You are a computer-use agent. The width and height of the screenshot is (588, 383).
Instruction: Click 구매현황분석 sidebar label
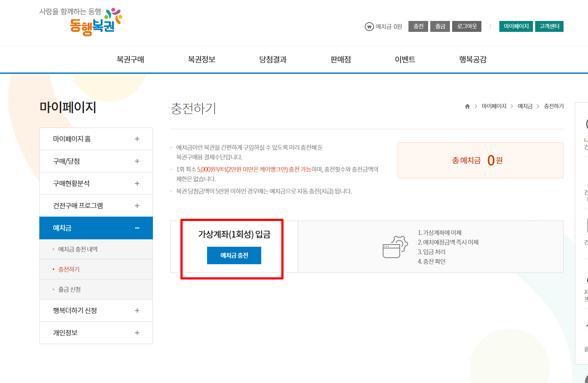pos(71,183)
